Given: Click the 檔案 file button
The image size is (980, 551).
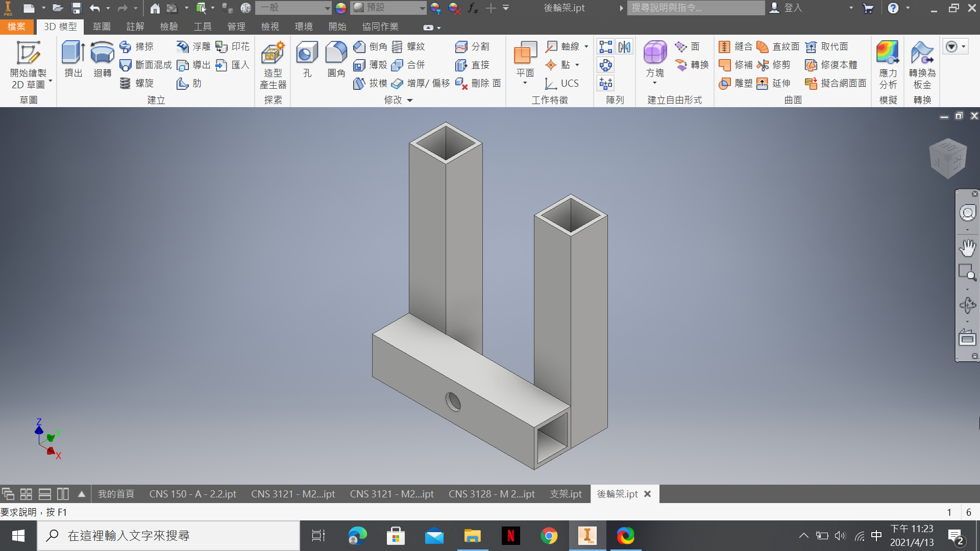Looking at the screenshot, I should click(16, 27).
